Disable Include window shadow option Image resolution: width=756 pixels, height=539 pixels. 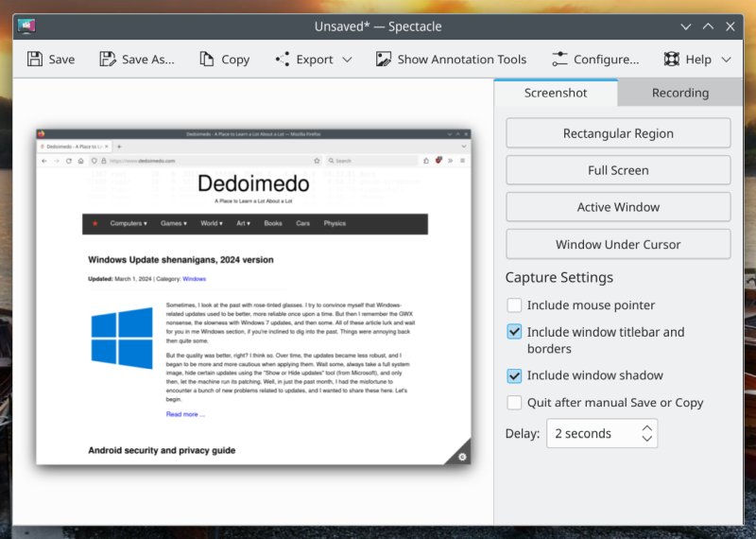tap(514, 375)
